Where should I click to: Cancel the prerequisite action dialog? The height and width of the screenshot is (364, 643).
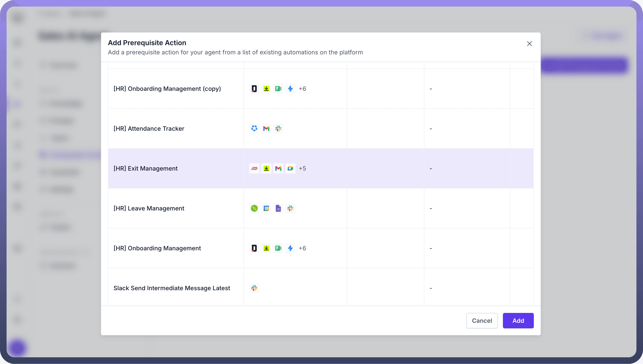click(x=482, y=320)
